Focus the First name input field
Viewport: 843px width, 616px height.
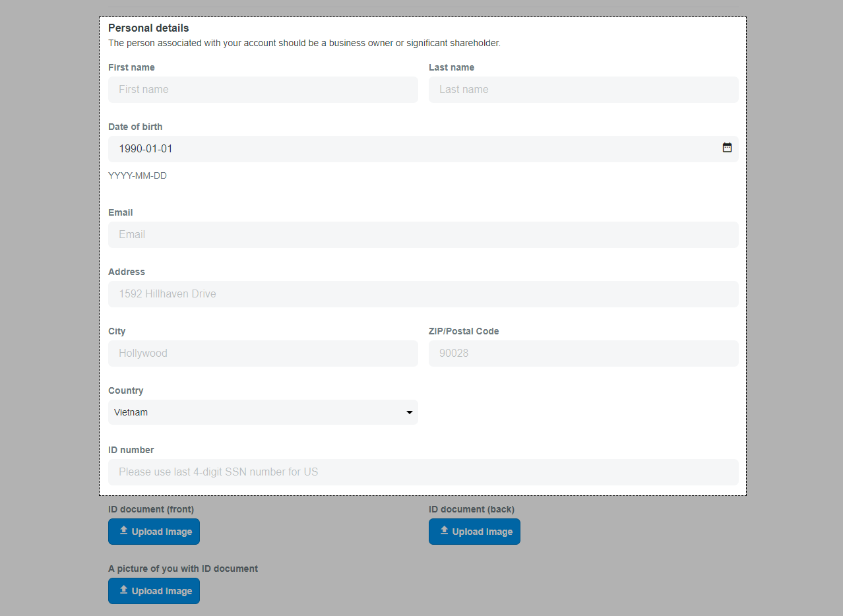(x=263, y=90)
